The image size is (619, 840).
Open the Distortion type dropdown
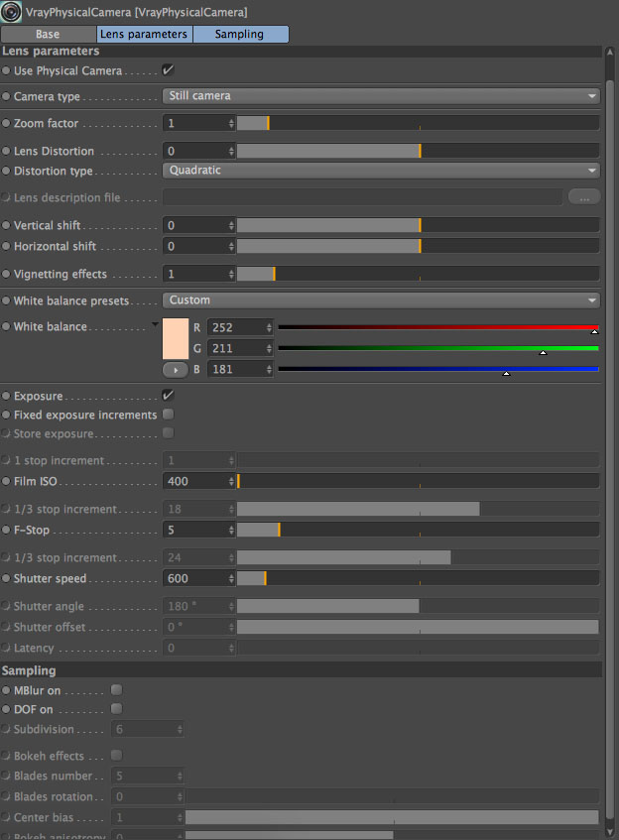381,171
